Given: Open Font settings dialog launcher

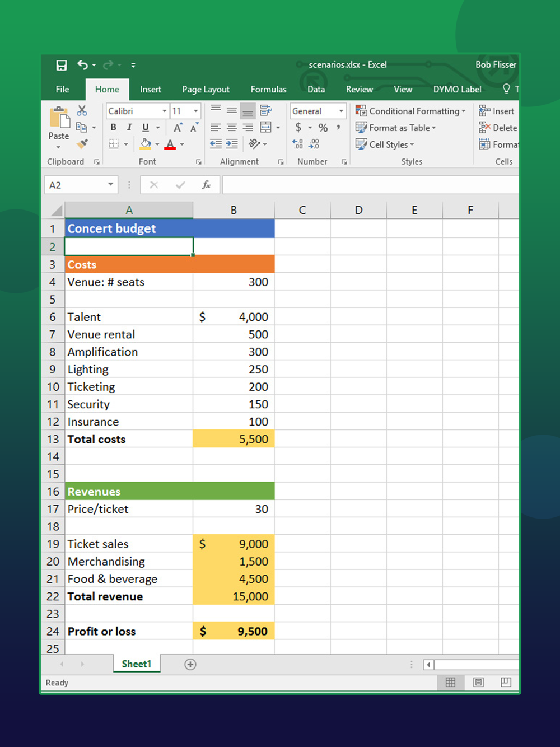Looking at the screenshot, I should coord(199,162).
